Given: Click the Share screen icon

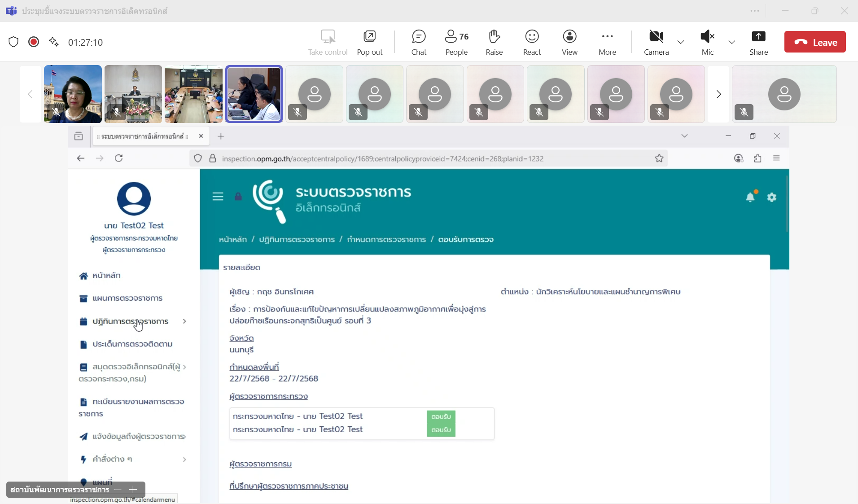Looking at the screenshot, I should (758, 42).
